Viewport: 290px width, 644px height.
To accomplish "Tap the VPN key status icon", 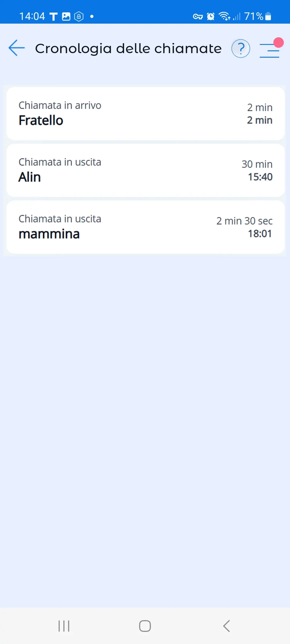I will [198, 17].
